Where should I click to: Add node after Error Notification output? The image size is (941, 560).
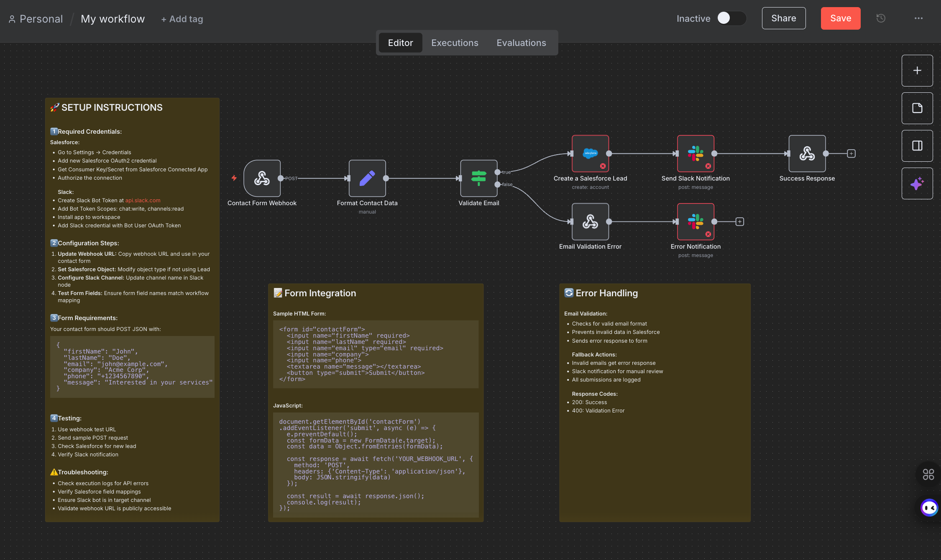[x=739, y=221]
